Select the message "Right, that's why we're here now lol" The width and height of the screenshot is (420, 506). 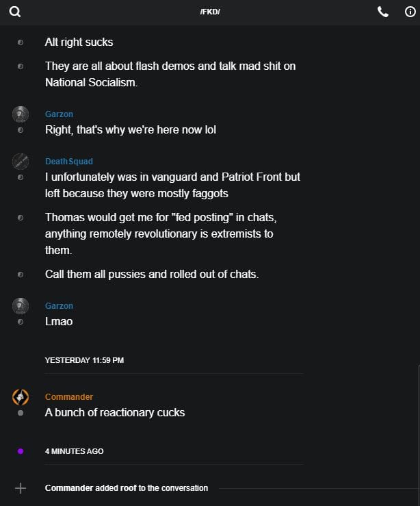coord(131,129)
